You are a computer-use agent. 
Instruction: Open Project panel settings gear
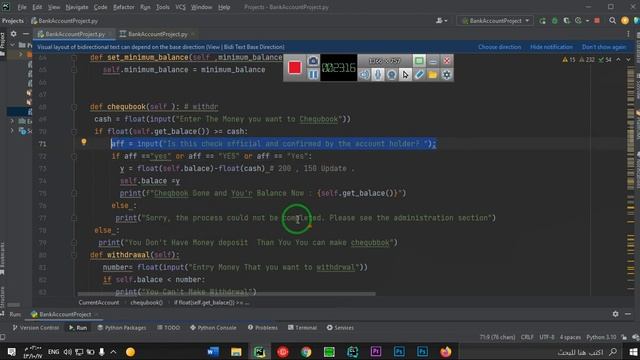13,34
